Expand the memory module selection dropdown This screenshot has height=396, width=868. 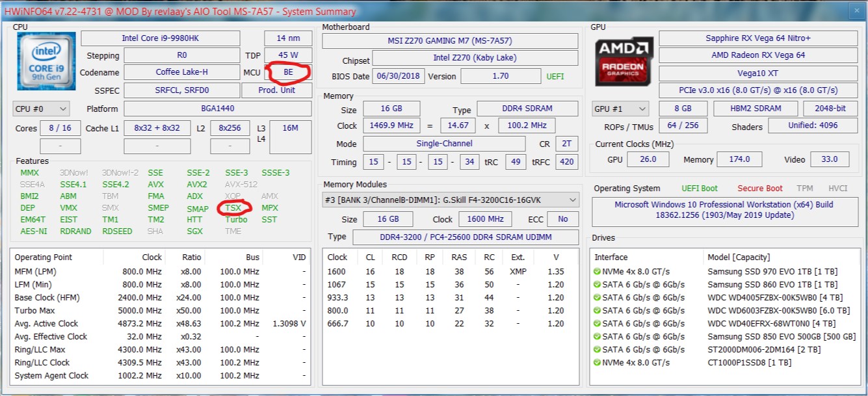click(450, 200)
